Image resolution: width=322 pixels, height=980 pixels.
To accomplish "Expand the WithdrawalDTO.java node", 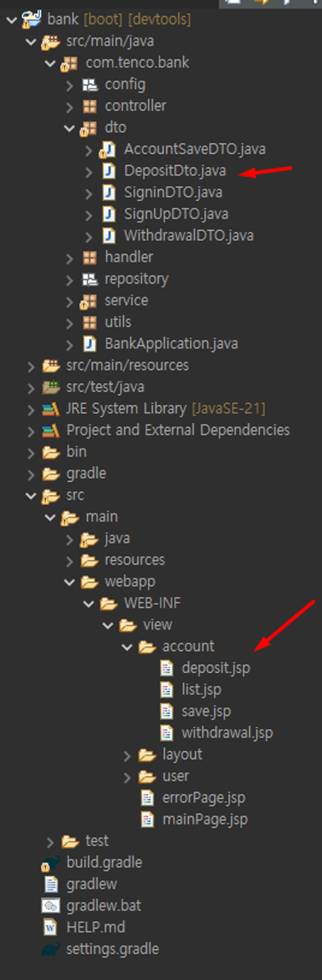I will (x=89, y=236).
